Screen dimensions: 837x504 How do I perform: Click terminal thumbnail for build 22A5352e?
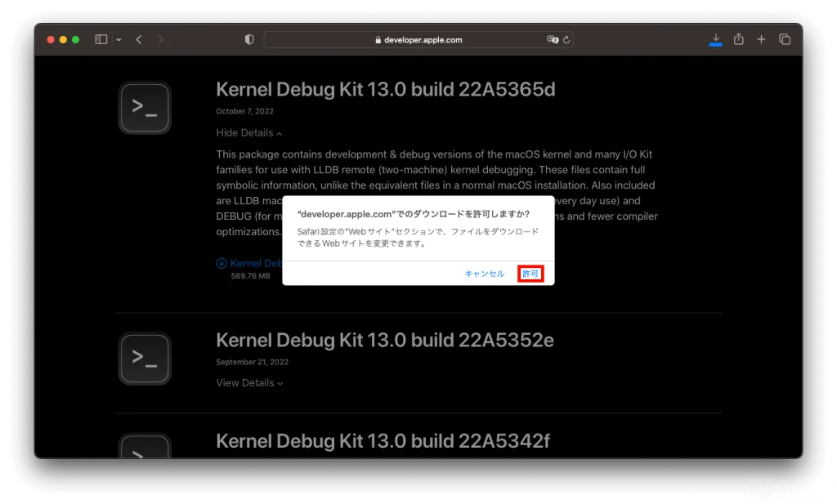[x=145, y=358]
